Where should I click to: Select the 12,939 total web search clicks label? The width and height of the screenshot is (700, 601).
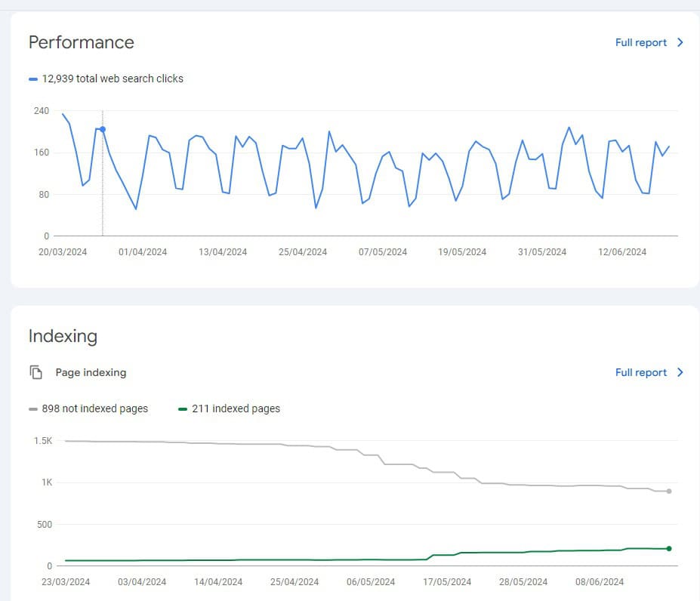tap(113, 79)
